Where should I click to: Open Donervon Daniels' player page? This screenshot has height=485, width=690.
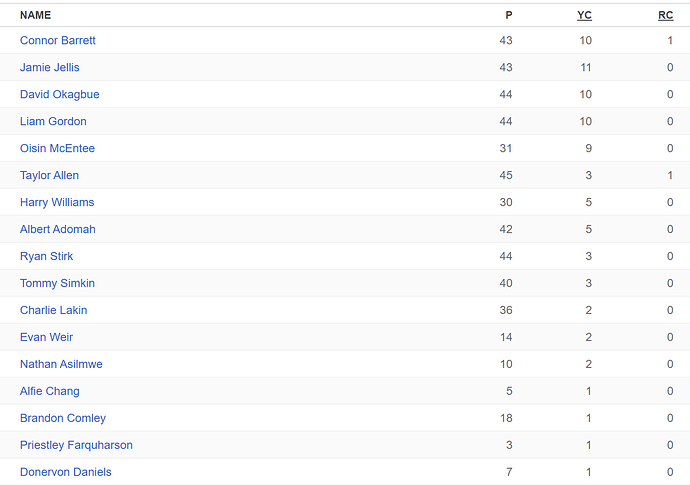65,472
